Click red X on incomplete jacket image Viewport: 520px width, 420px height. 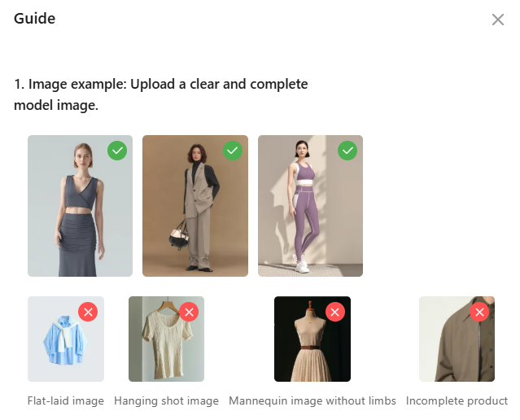click(479, 312)
